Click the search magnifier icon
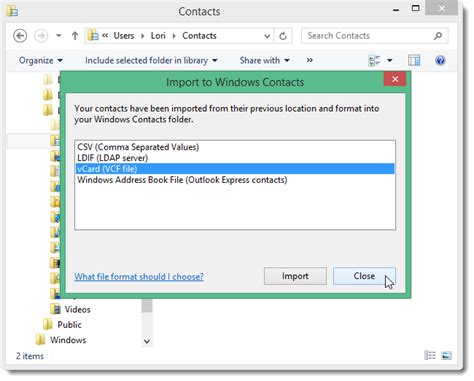This screenshot has height=381, width=474. [438, 36]
